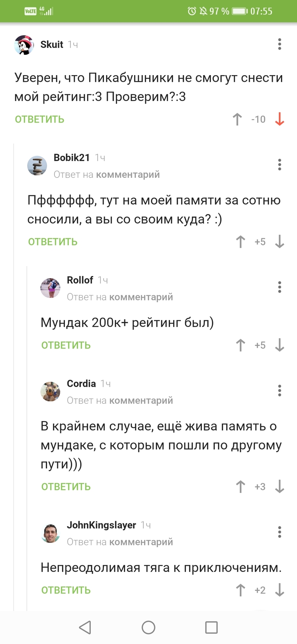Click the three-dot menu beside Rollof's comment
Image resolution: width=297 pixels, height=644 pixels.
coord(279,287)
